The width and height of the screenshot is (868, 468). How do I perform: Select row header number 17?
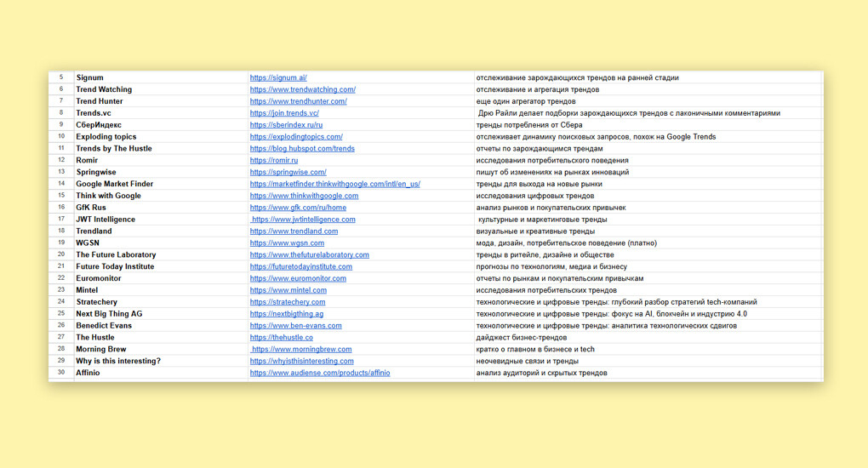61,220
